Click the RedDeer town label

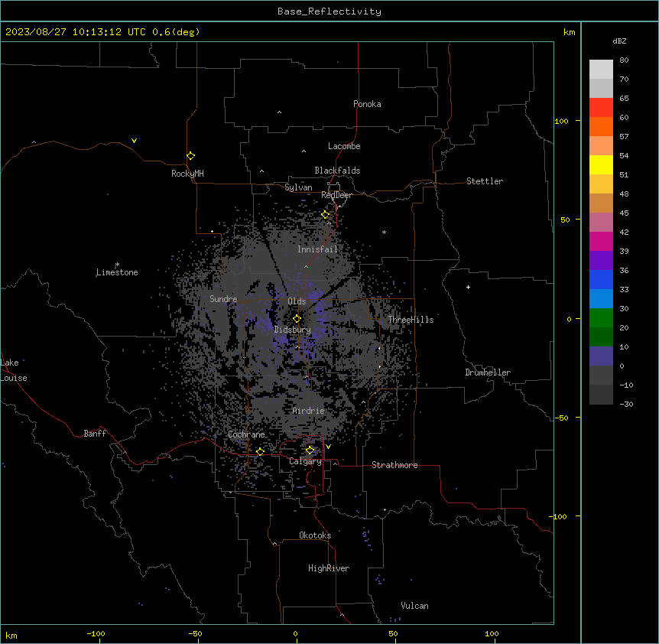click(336, 195)
